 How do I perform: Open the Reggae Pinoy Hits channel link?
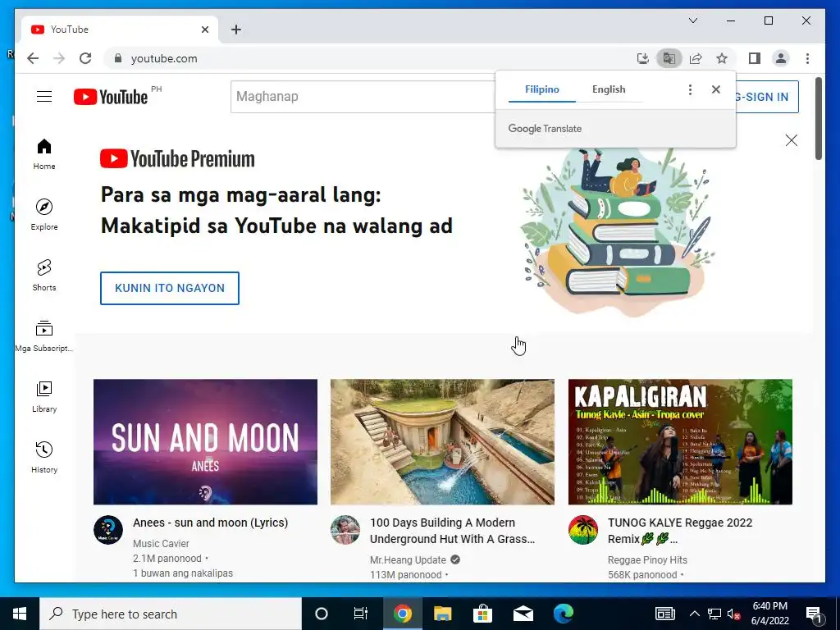(x=647, y=559)
